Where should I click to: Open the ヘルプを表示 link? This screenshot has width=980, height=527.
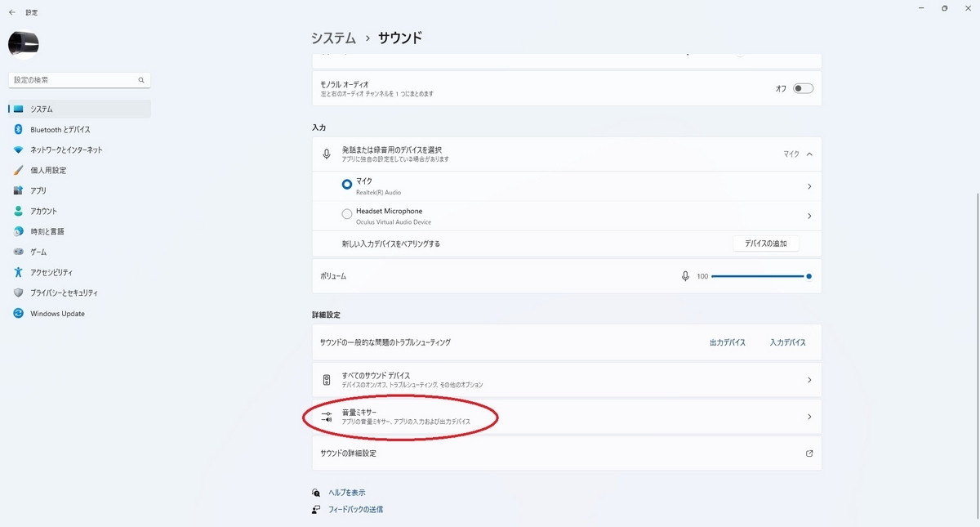coord(347,493)
